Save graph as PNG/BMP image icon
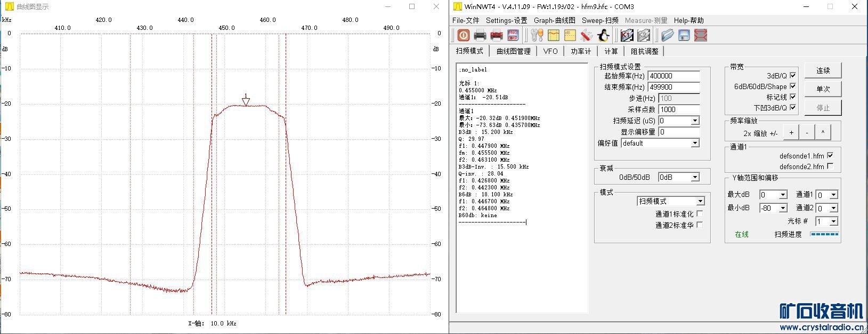Image resolution: width=868 pixels, height=334 pixels. (513, 35)
